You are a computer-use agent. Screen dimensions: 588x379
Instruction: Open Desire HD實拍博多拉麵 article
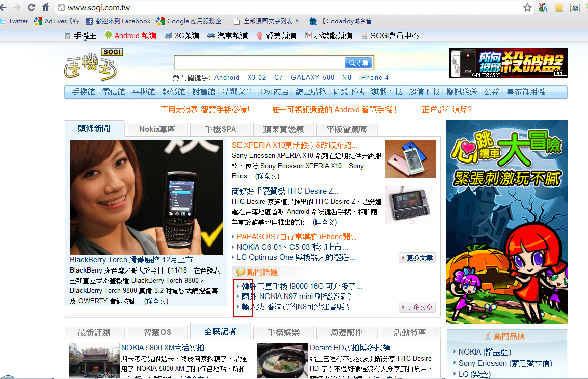point(350,348)
